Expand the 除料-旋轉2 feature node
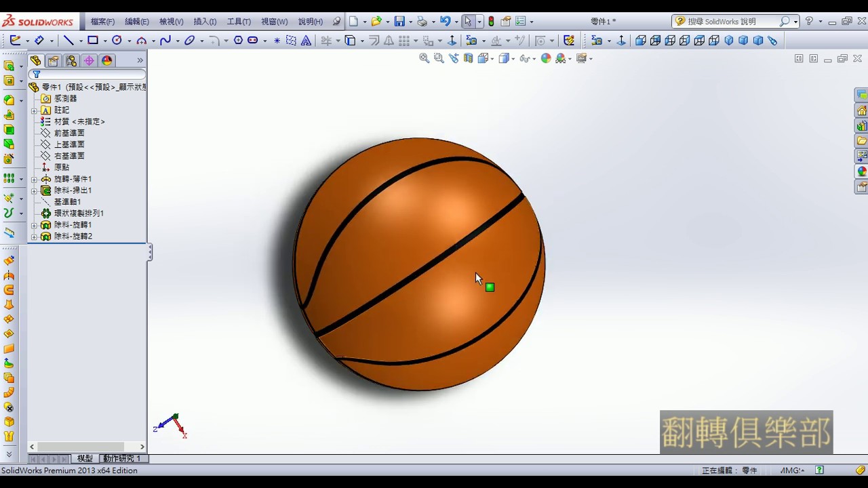 tap(34, 237)
